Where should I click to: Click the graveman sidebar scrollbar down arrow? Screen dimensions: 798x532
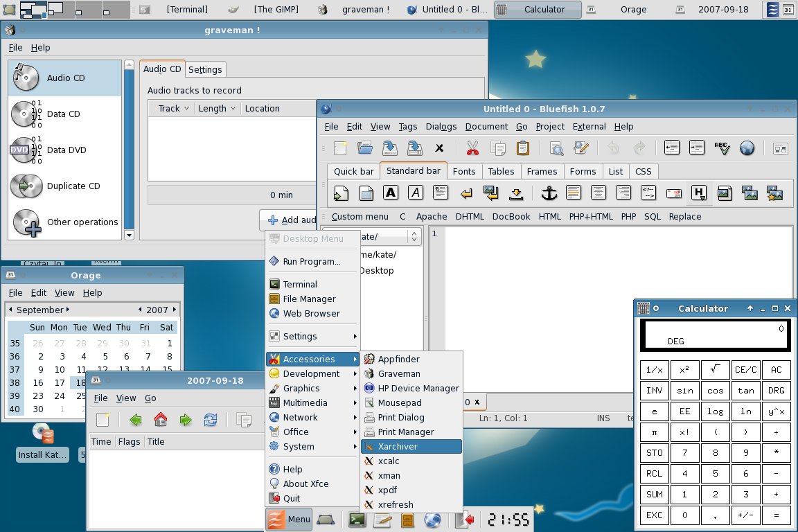coord(129,236)
